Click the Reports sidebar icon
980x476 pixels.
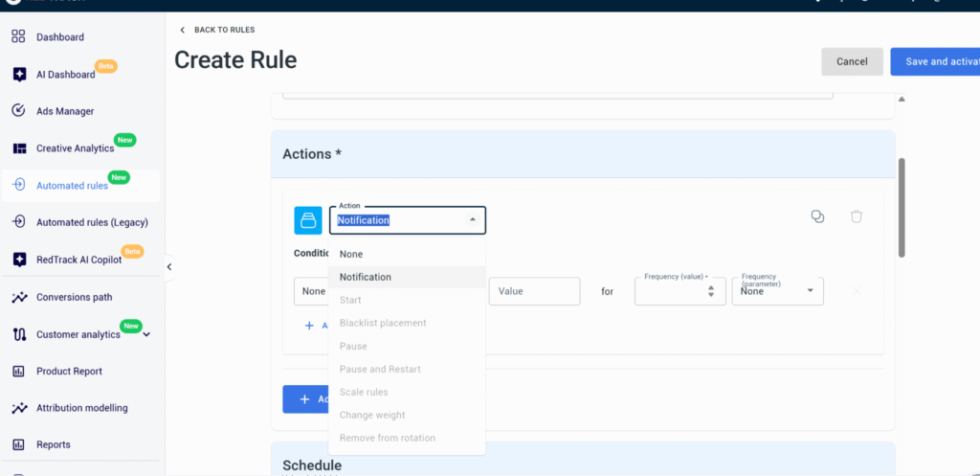(19, 444)
